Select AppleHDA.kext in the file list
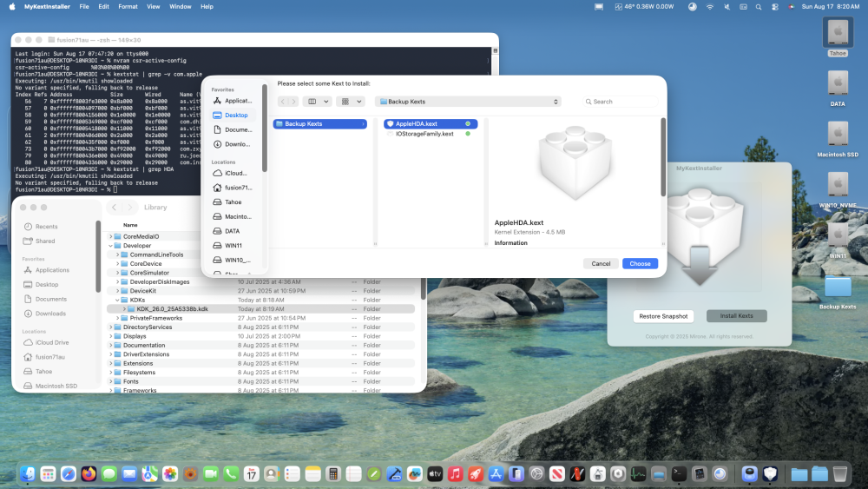This screenshot has width=868, height=489. click(431, 123)
